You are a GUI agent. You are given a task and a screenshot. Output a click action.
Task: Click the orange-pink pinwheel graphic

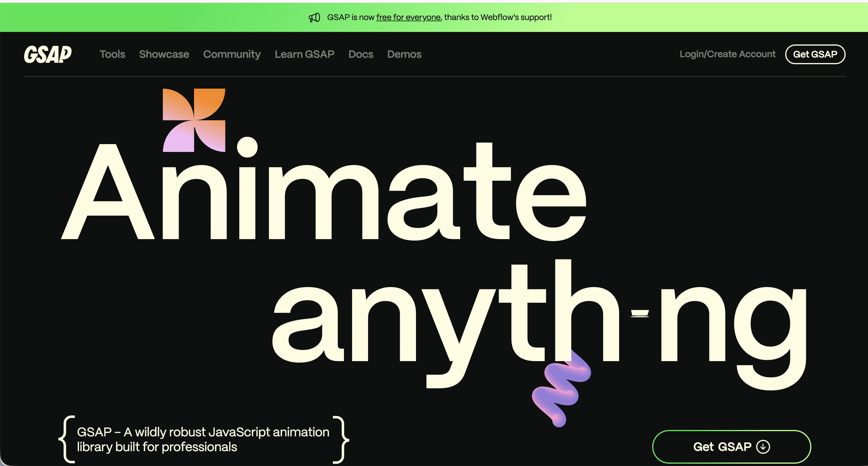[194, 120]
